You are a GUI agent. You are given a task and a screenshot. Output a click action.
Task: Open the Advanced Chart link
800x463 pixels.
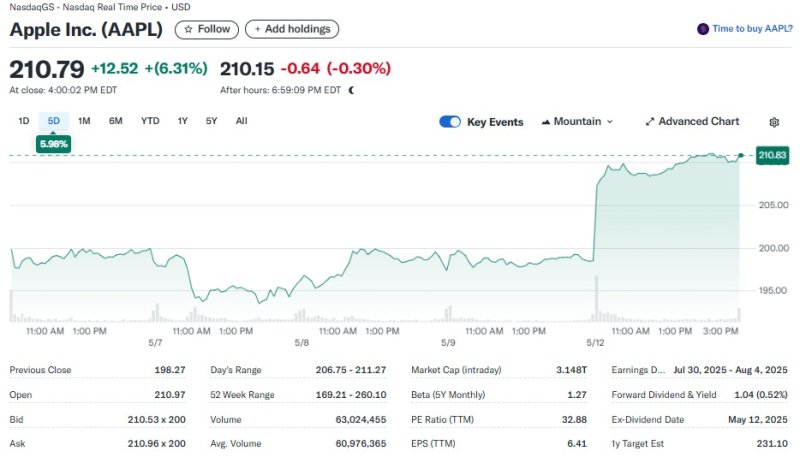point(698,122)
